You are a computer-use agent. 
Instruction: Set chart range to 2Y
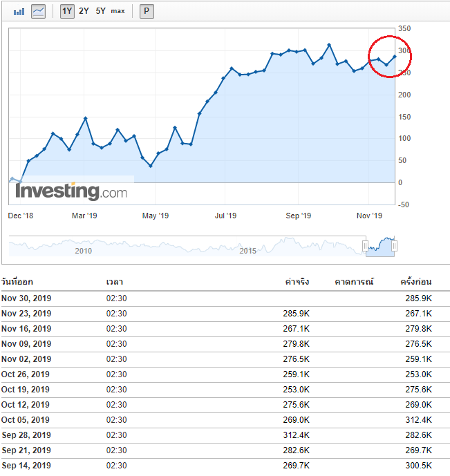84,11
